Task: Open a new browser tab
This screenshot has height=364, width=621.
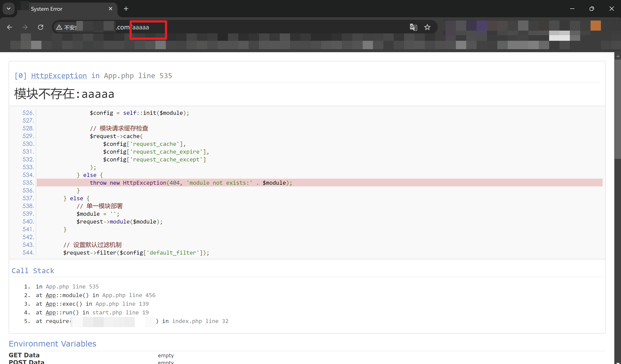Action: (x=126, y=9)
